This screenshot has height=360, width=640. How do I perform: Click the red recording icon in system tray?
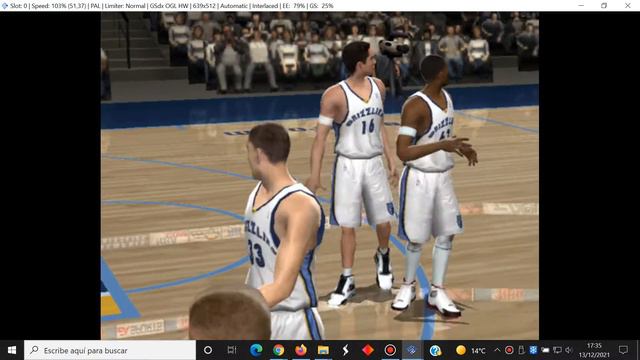509,350
